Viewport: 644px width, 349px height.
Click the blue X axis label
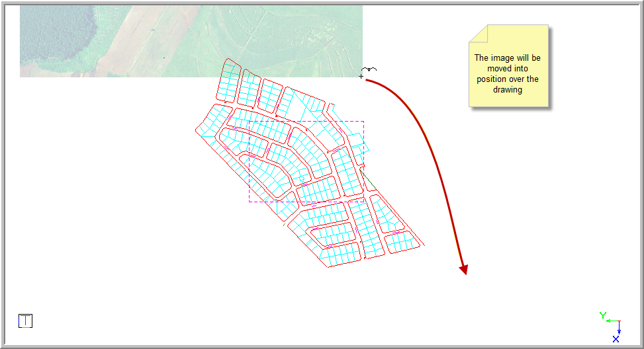(616, 339)
